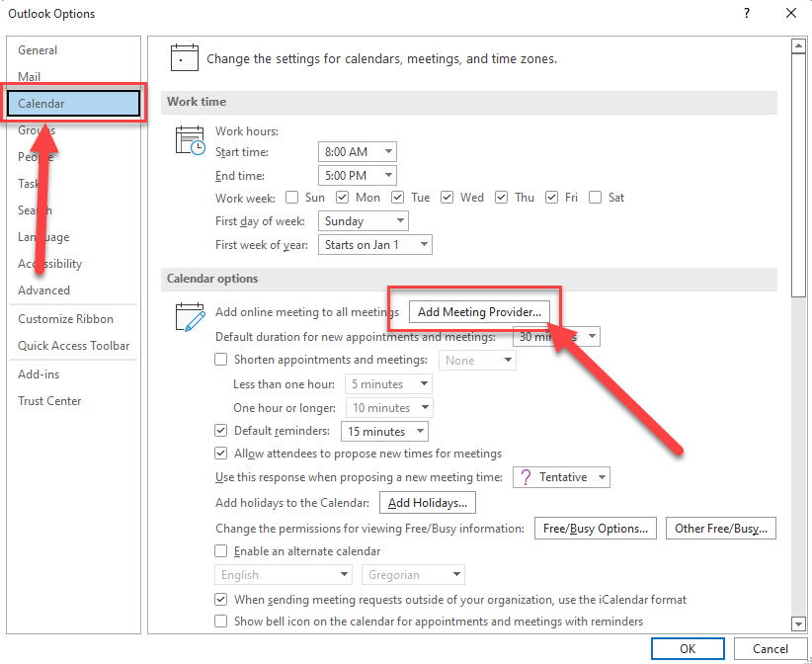
Task: Open the Start time 8:00 AM dropdown
Action: [358, 152]
